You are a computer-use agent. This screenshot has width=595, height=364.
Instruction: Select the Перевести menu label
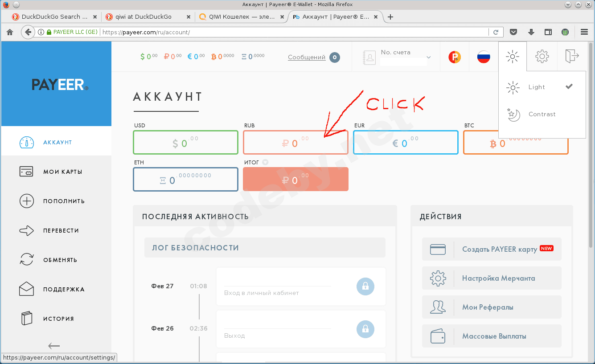[x=61, y=231]
